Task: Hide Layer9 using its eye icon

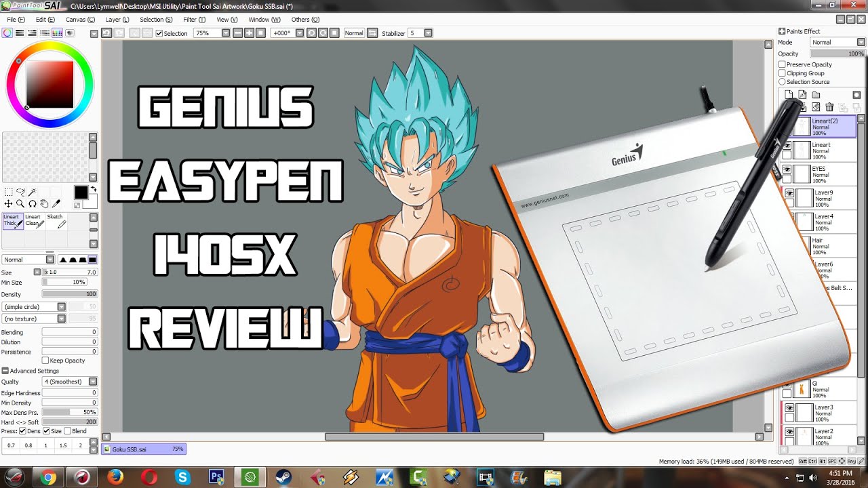Action: (789, 193)
